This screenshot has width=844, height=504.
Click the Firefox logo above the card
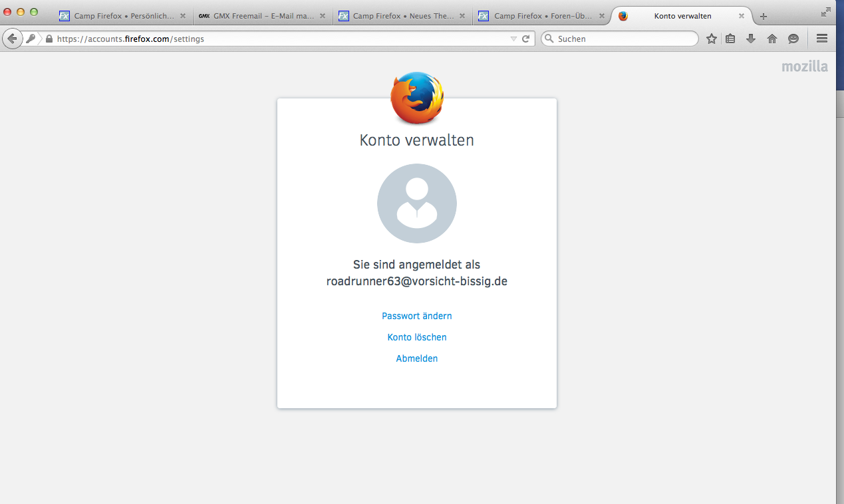417,98
